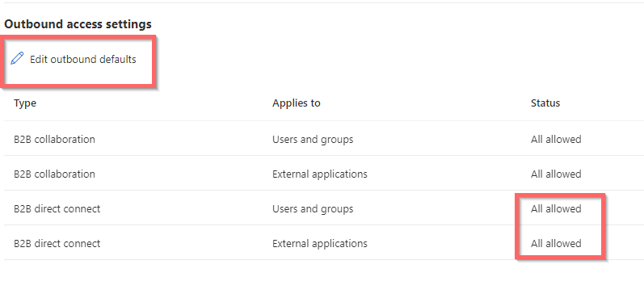Click the divider line above Outbound access settings
This screenshot has height=298, width=644.
pos(322,3)
